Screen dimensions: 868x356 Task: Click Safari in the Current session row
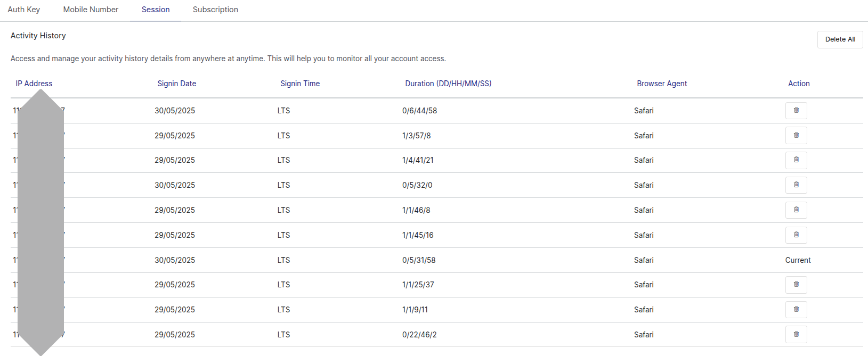pyautogui.click(x=644, y=260)
